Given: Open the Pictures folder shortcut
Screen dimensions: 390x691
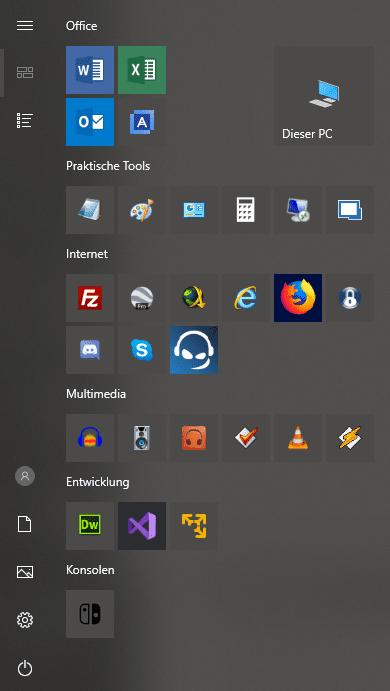Looking at the screenshot, I should (25, 572).
